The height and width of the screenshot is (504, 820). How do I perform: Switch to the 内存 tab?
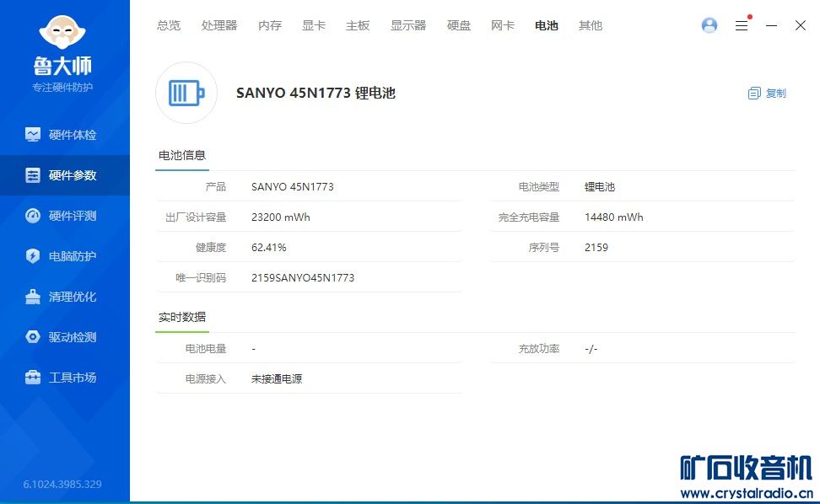270,25
